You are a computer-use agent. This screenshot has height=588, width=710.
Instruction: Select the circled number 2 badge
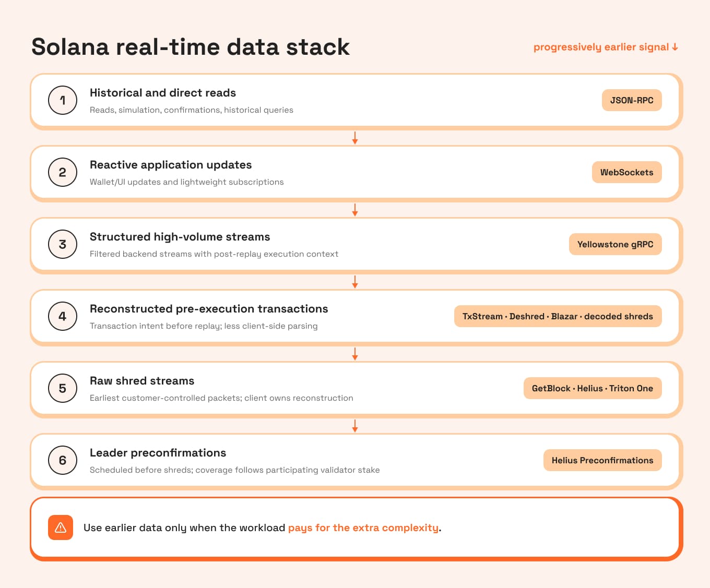(x=63, y=172)
